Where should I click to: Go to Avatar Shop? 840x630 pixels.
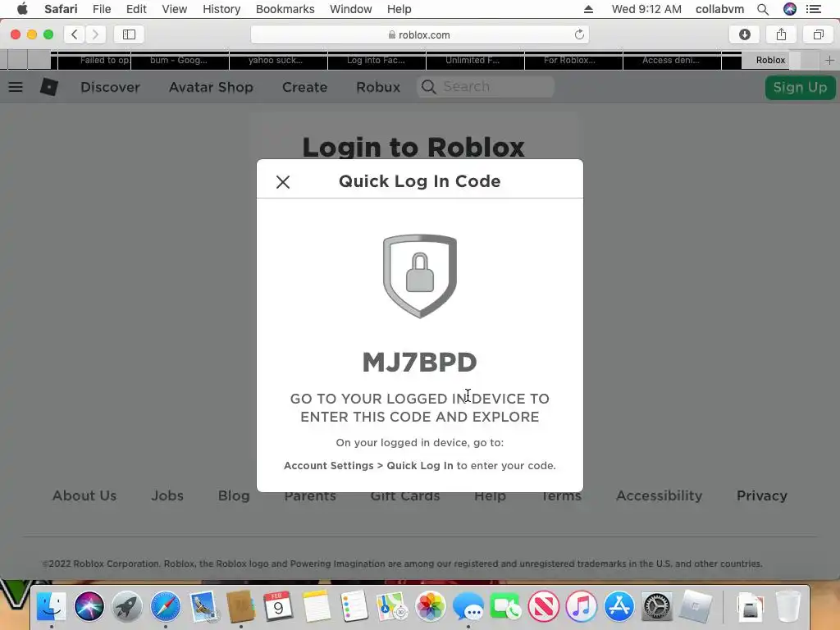pyautogui.click(x=211, y=87)
